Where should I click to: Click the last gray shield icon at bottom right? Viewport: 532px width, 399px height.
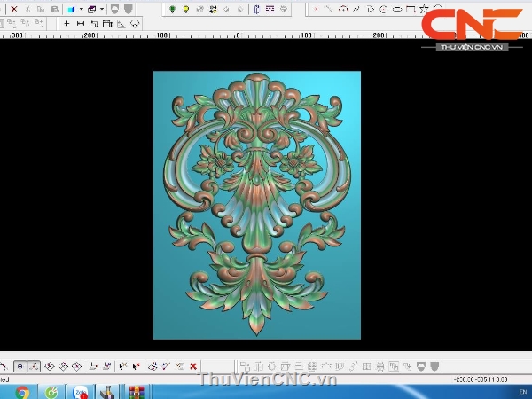coord(434,366)
